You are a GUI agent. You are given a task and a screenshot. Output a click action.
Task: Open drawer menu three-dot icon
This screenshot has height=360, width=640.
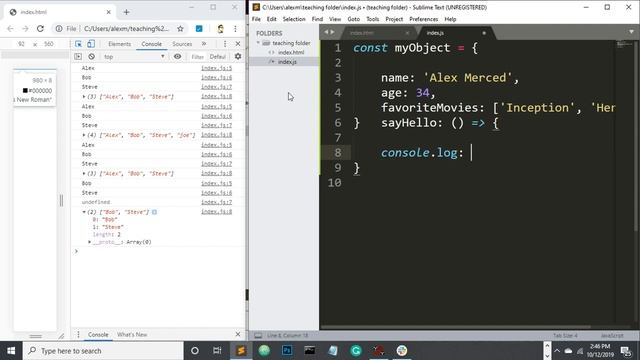[x=78, y=334]
